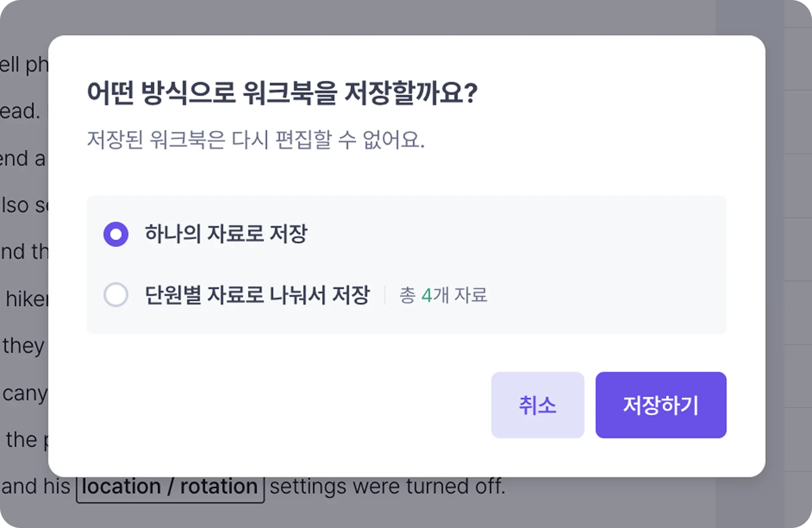Click the background text 'settings were turned off.'
The height and width of the screenshot is (528, 812).
tap(387, 487)
